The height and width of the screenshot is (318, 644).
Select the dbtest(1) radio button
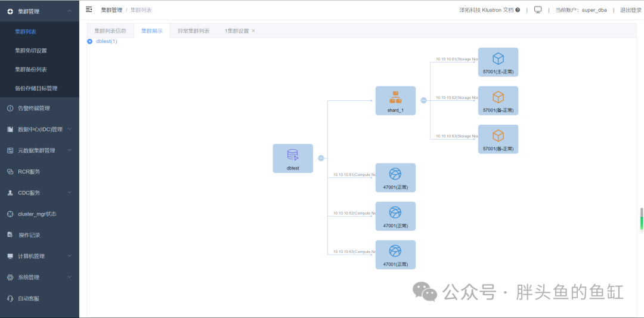pos(89,42)
